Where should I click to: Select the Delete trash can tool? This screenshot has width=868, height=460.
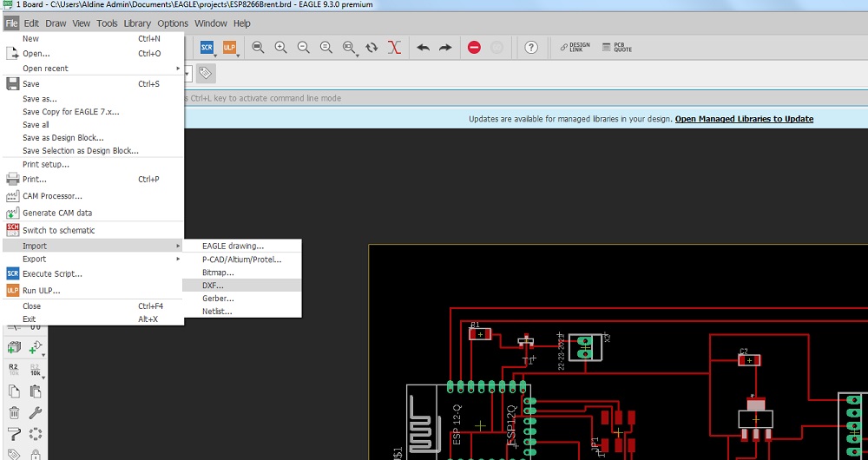coord(14,413)
